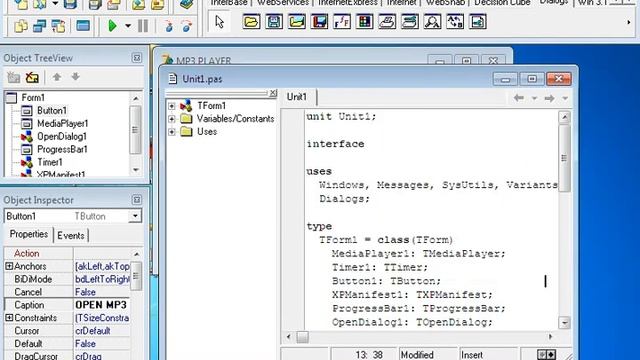Edit the Caption value OPEN MP3
This screenshot has width=640, height=360.
click(x=101, y=305)
